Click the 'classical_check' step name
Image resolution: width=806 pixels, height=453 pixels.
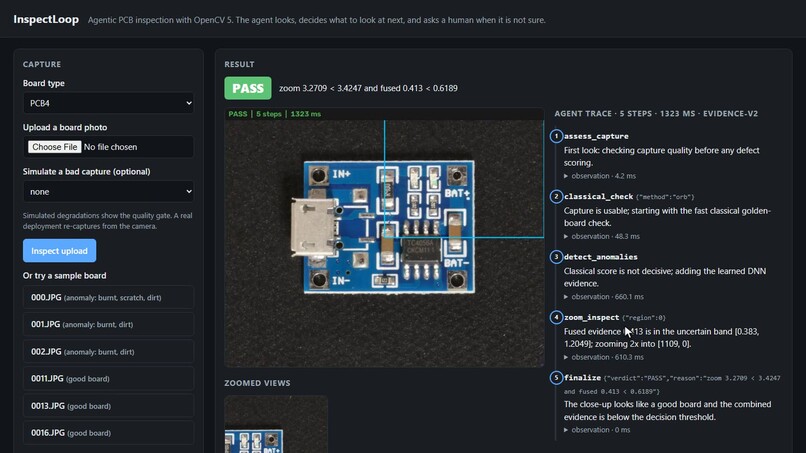pyautogui.click(x=598, y=196)
